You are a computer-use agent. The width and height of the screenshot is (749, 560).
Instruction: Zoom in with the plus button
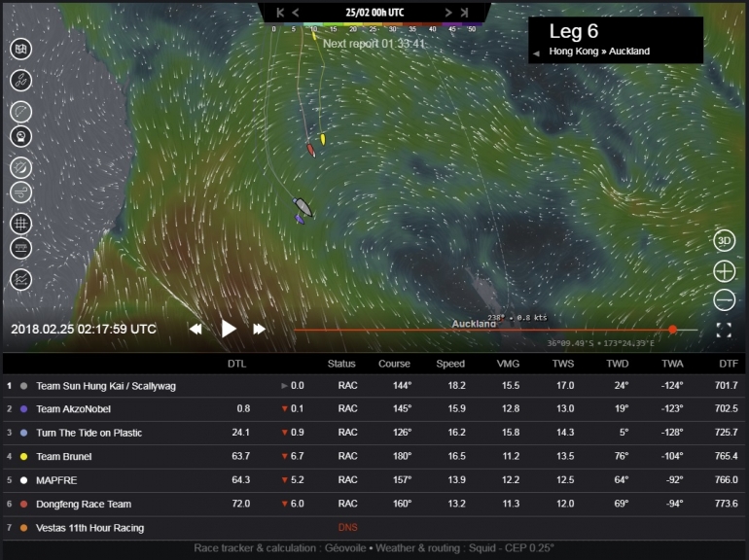pos(724,271)
